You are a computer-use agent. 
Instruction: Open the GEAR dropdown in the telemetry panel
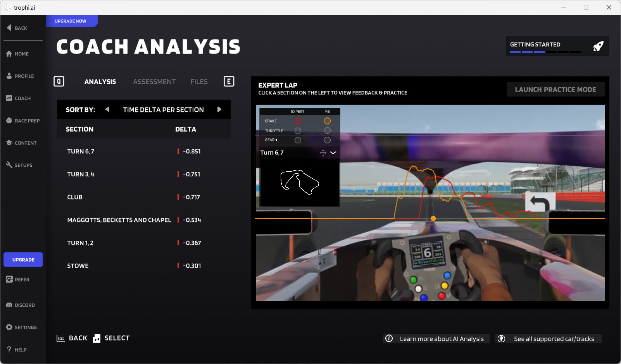click(276, 140)
